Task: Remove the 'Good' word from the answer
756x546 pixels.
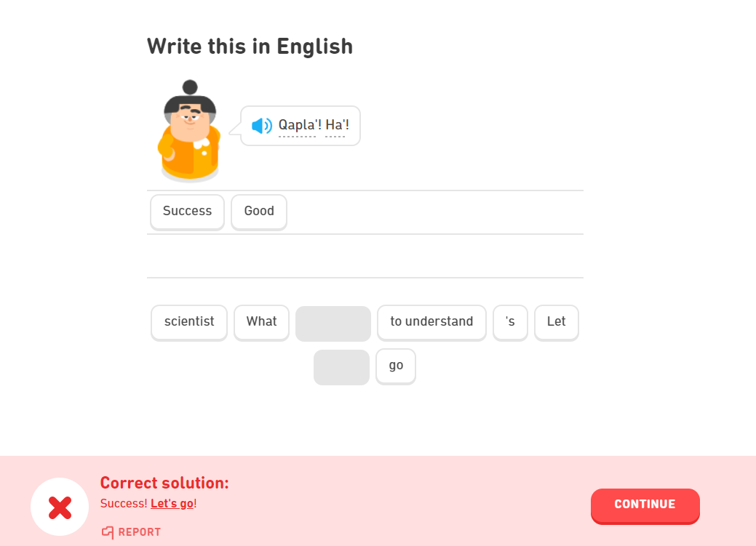Action: pyautogui.click(x=259, y=212)
